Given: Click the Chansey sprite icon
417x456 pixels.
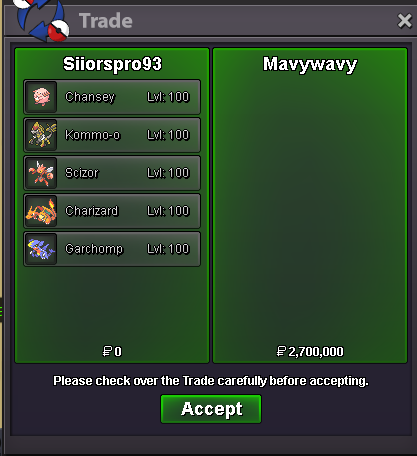Looking at the screenshot, I should [x=41, y=97].
